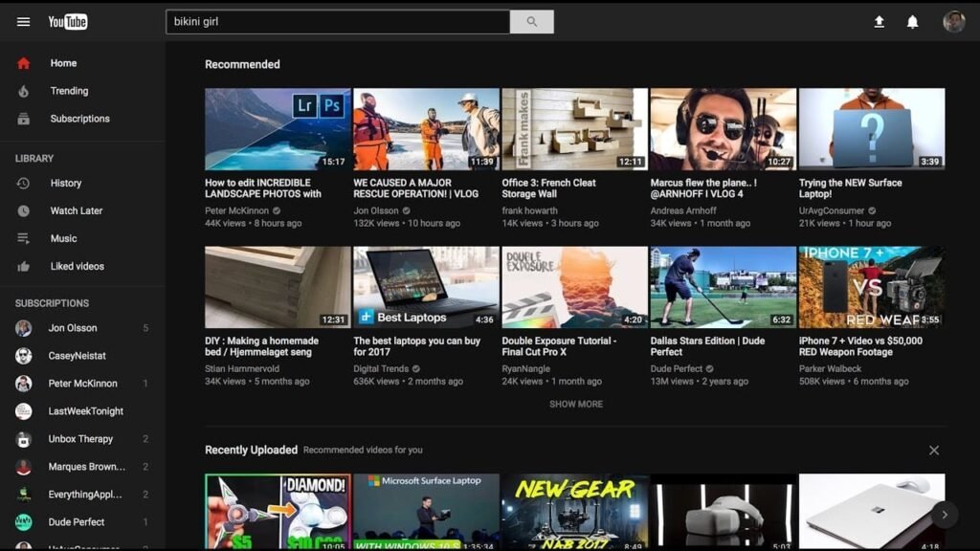Click the next arrow on Recently Uploaded carousel
This screenshot has height=551, width=980.
click(947, 514)
